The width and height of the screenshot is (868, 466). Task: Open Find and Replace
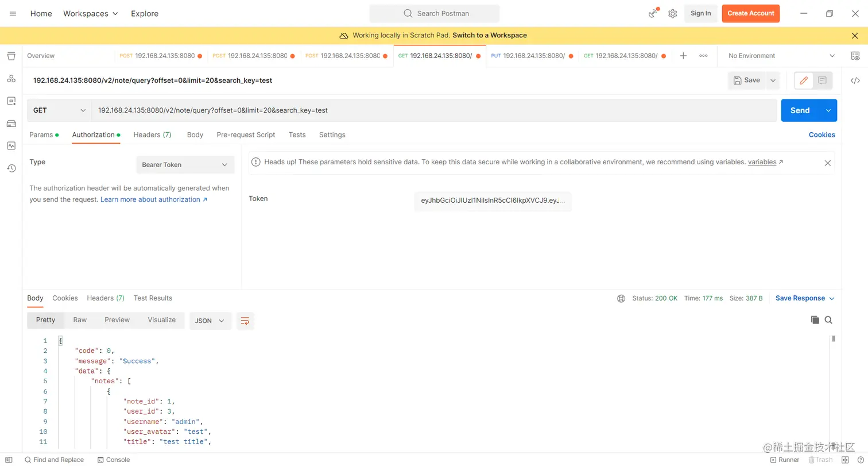click(54, 460)
